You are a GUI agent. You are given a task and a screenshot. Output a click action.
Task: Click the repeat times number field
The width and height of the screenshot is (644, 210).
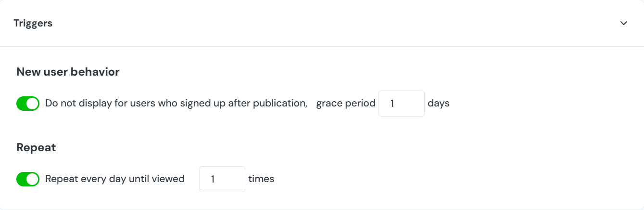222,179
